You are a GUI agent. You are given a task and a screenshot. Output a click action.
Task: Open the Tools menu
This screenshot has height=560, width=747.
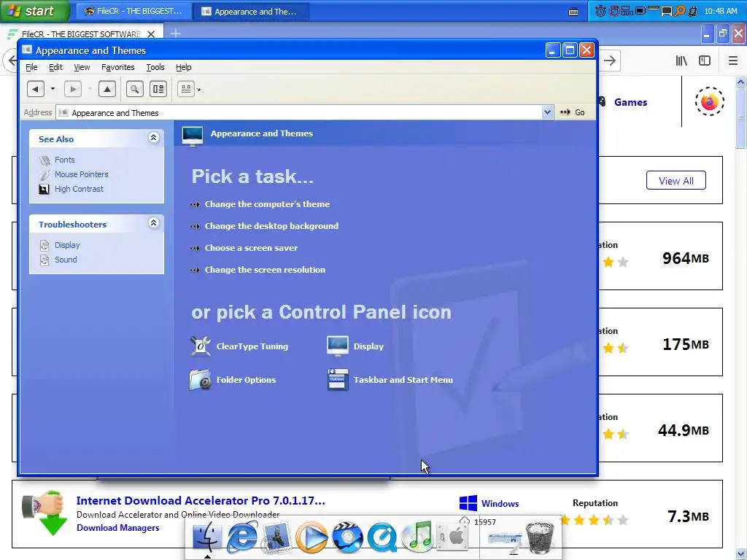(x=155, y=67)
